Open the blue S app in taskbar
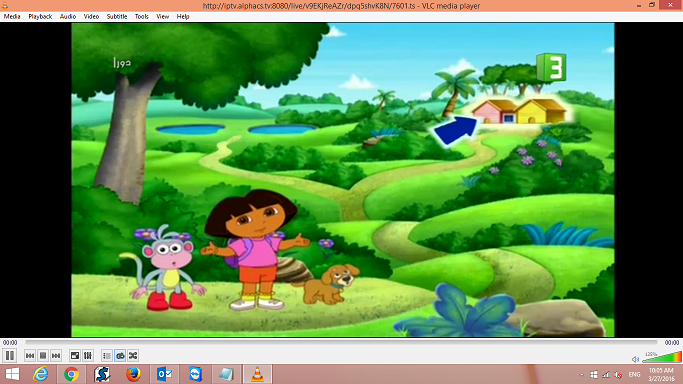 [102, 374]
